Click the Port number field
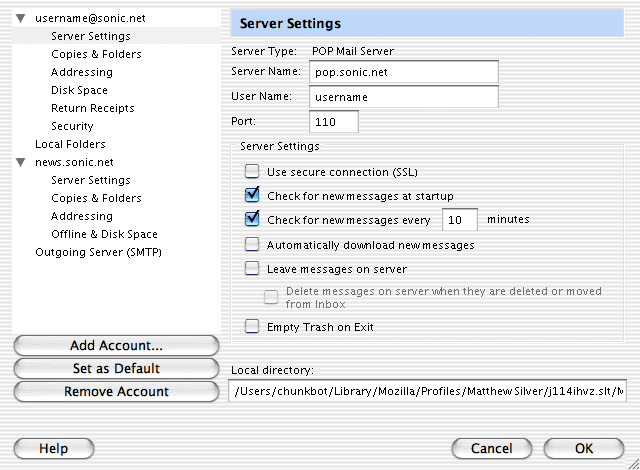Screen dimensions: 640x470 coord(334,122)
